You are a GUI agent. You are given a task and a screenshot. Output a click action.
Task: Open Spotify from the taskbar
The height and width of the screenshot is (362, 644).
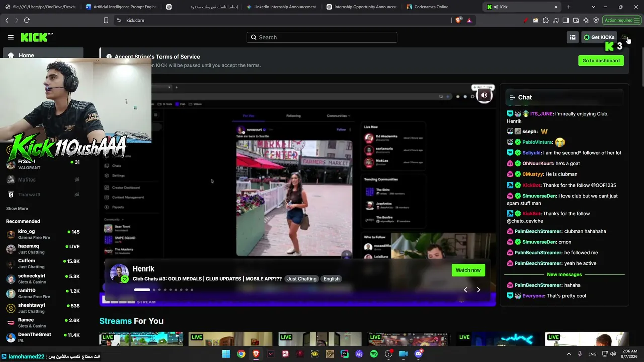click(x=374, y=354)
